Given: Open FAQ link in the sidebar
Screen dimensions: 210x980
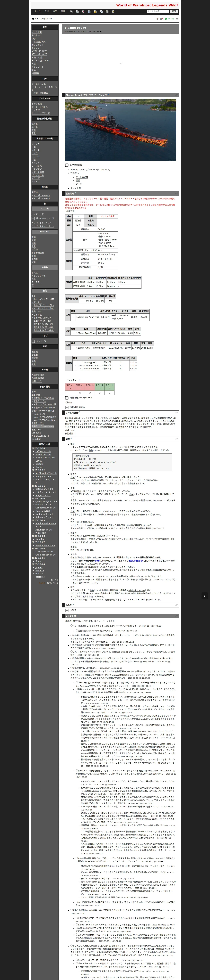Looking at the screenshot, I should coord(34,39).
